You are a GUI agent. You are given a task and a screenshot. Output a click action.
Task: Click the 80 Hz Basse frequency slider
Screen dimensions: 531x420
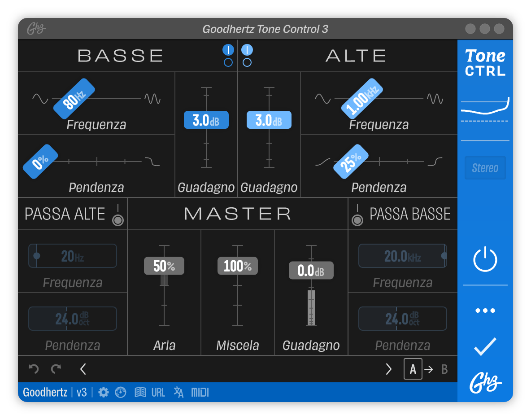pos(74,99)
